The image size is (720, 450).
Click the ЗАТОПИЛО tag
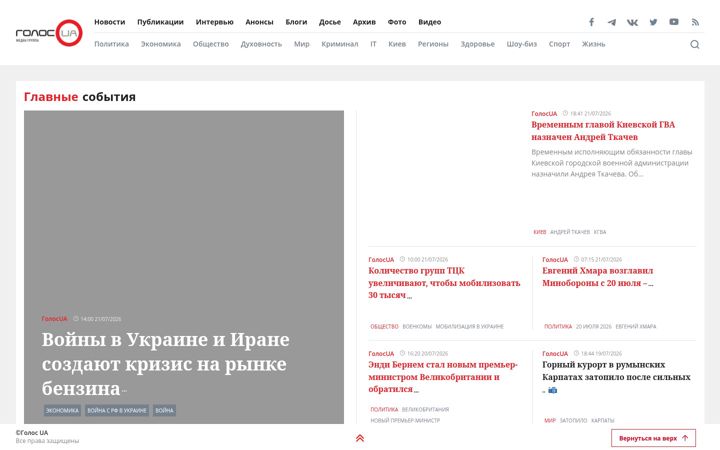[573, 421]
